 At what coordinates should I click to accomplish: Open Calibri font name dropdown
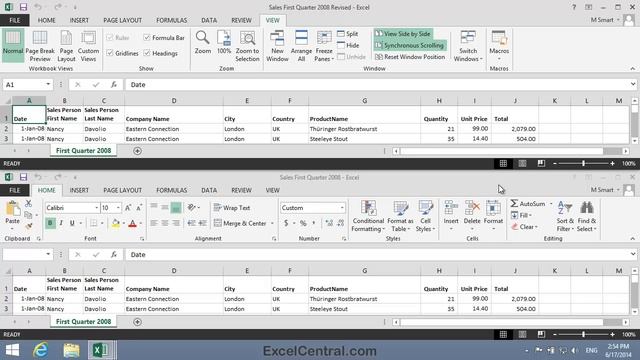point(97,208)
